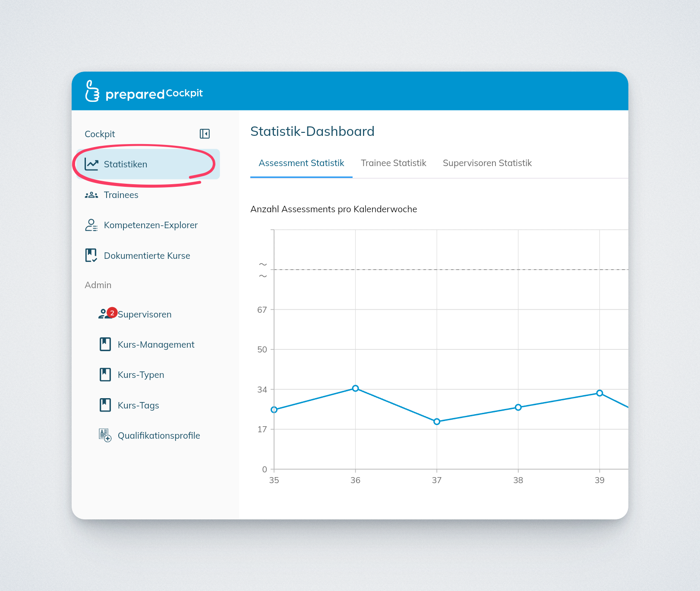Screen dimensions: 700x591
Task: Click the Trainees group icon
Action: (x=91, y=195)
